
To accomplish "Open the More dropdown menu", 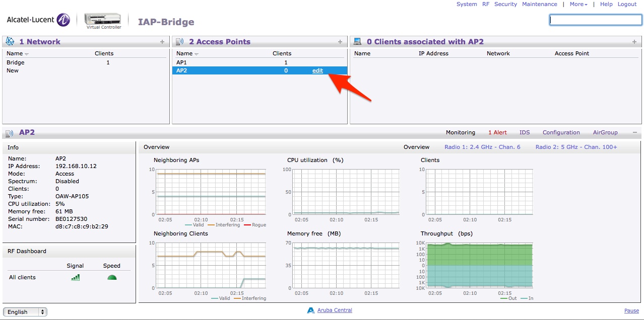I will pos(578,4).
